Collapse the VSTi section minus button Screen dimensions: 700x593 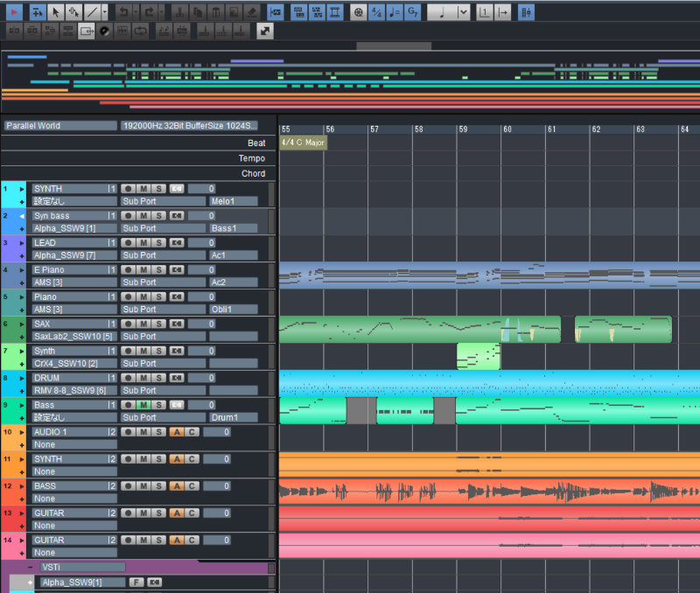tap(30, 567)
